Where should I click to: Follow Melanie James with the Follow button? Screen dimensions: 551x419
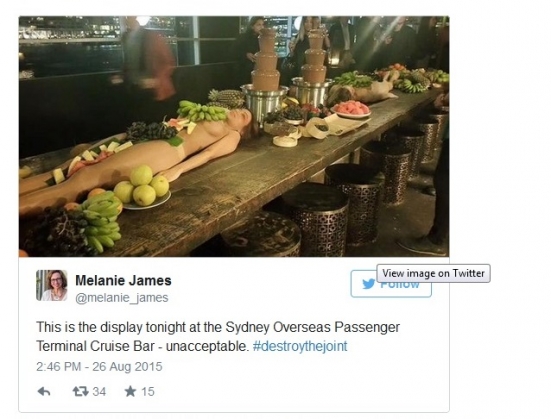391,284
